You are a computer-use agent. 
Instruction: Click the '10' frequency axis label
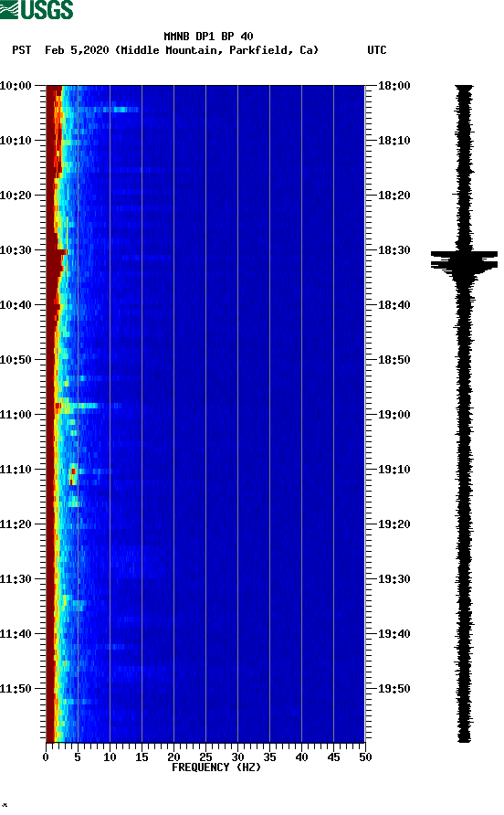[x=110, y=757]
